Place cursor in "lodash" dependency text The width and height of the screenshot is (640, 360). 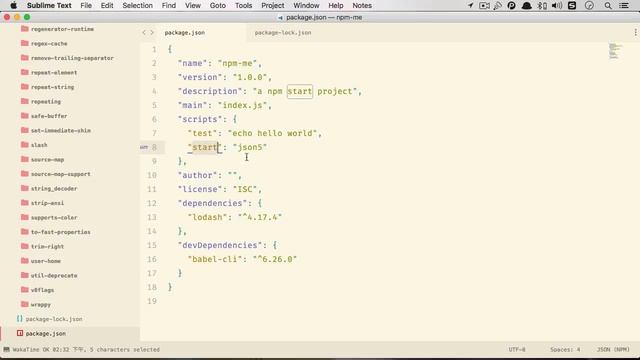(x=207, y=217)
